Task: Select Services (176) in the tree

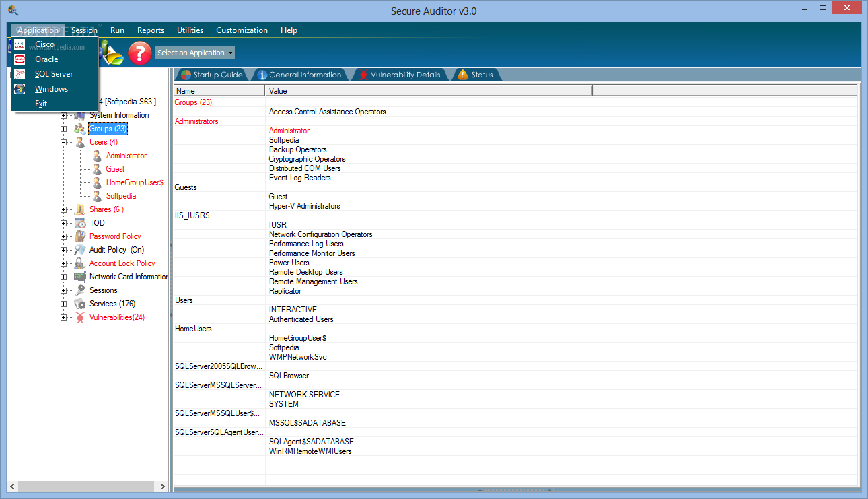Action: pos(112,304)
